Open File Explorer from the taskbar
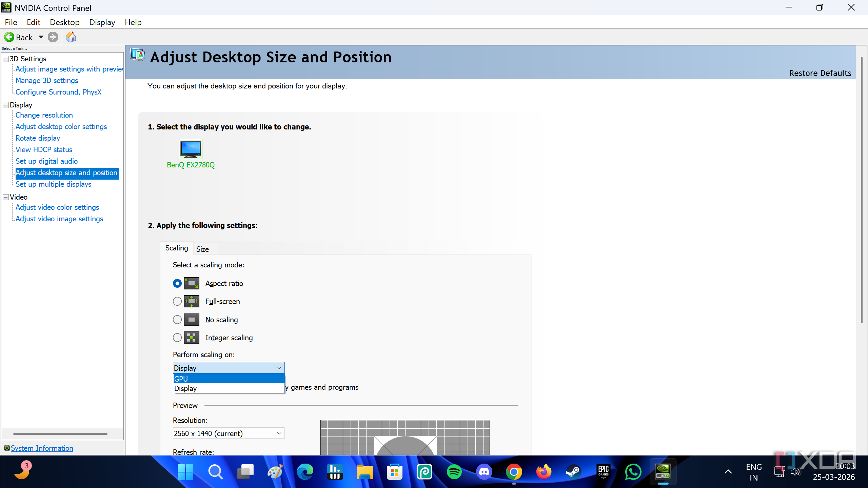The width and height of the screenshot is (868, 488). (x=364, y=472)
